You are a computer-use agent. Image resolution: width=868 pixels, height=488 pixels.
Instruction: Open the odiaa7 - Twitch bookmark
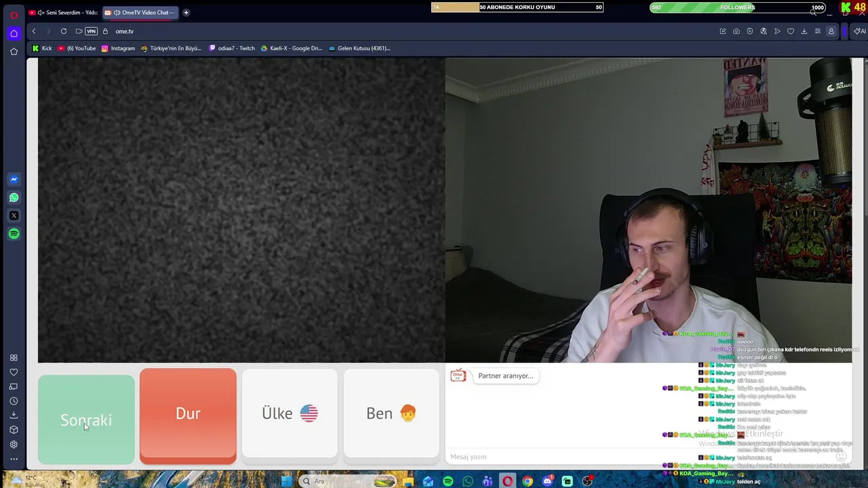click(232, 48)
